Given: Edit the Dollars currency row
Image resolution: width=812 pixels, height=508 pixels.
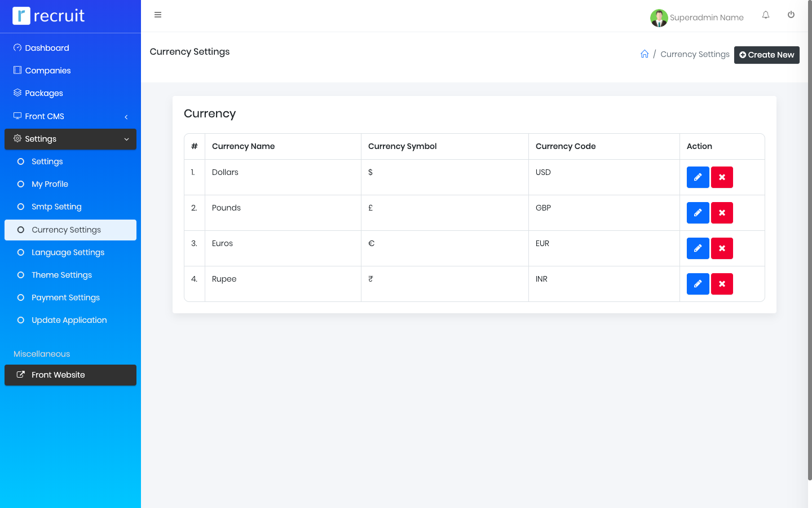Looking at the screenshot, I should [698, 177].
